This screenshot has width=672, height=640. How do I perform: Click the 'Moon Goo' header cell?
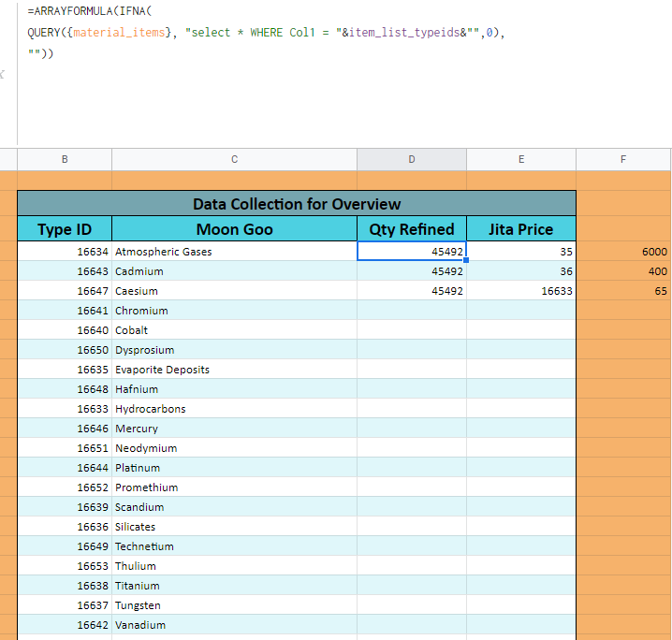[x=234, y=228]
